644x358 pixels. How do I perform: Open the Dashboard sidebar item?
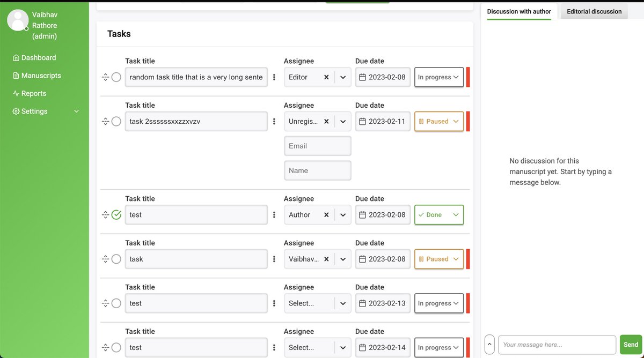[x=34, y=57]
